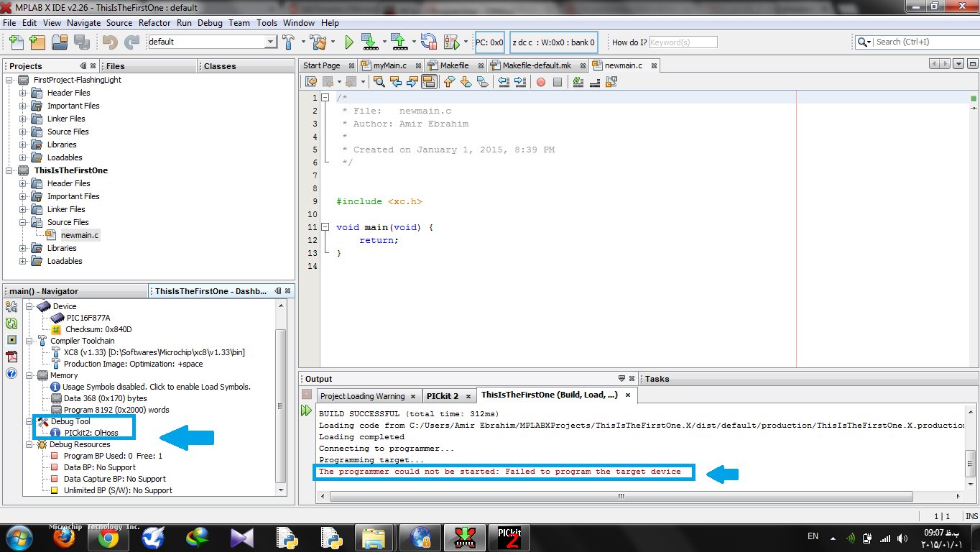Click Find Next Occurrence arrow icon
Viewport: 980px width, 555px height.
click(x=412, y=82)
